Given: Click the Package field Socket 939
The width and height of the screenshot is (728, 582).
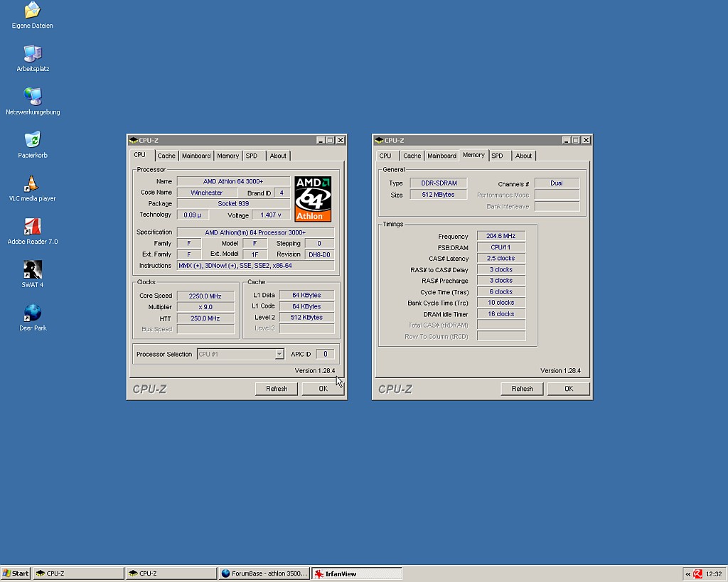Looking at the screenshot, I should (x=233, y=204).
